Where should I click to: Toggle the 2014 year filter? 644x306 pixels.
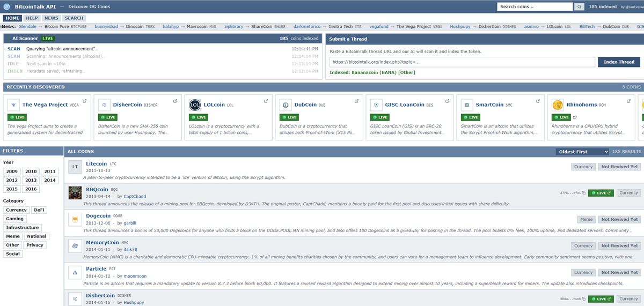50,181
